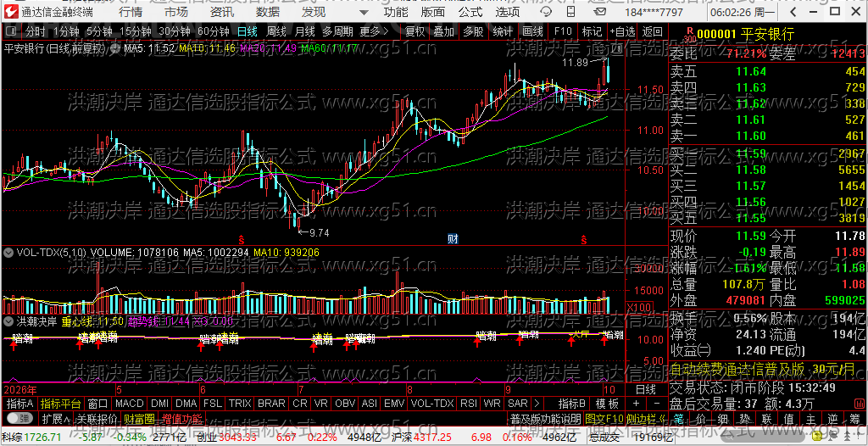Expand the 更多 periods dropdown
Screen dimensions: 868x446
point(375,31)
